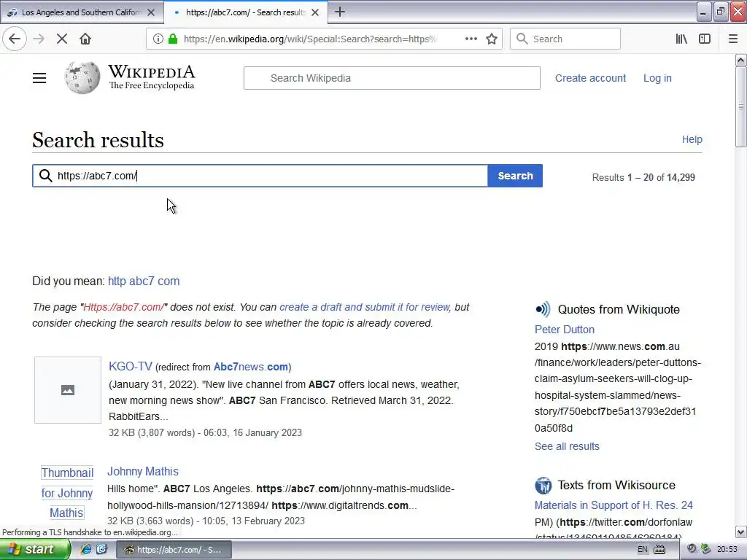Close the Los Angeles and Southern California tab
Screen dimensions: 747x560
151,12
